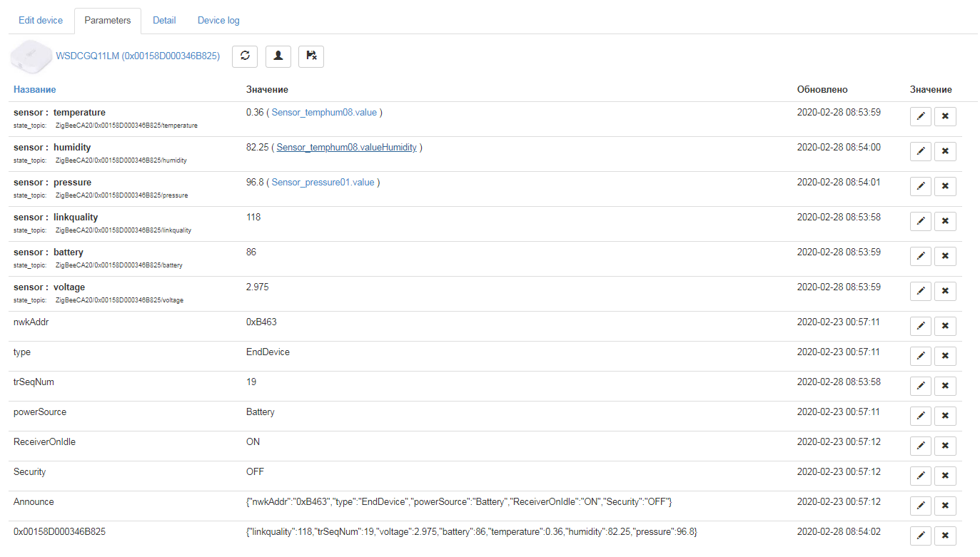Image resolution: width=980 pixels, height=557 pixels.
Task: Click the humidity state_topic path text
Action: click(x=121, y=160)
